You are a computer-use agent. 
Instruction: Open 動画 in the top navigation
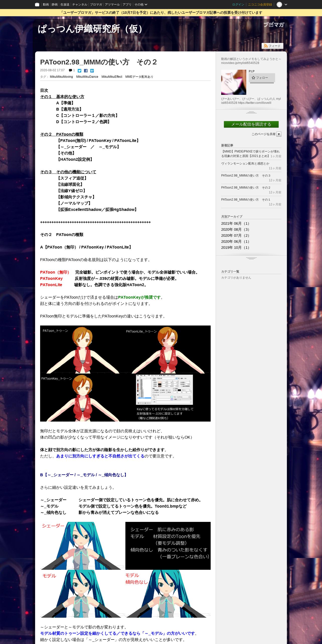(x=46, y=5)
